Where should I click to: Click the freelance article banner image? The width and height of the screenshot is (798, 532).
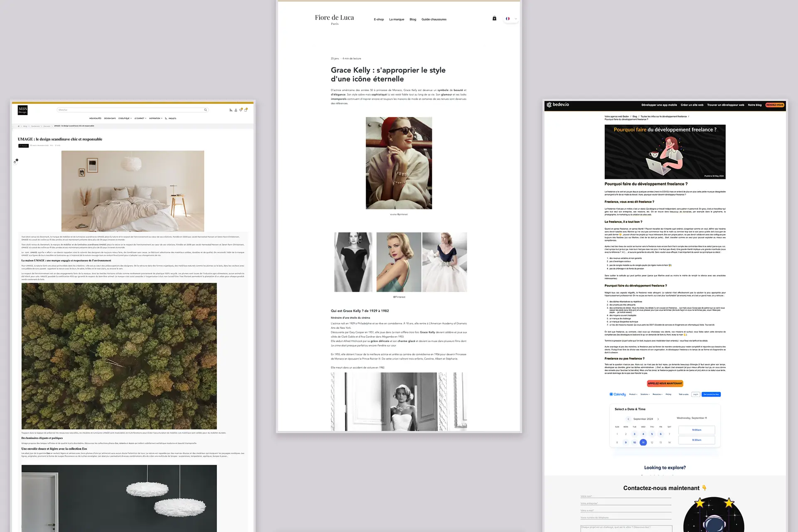[x=665, y=152]
